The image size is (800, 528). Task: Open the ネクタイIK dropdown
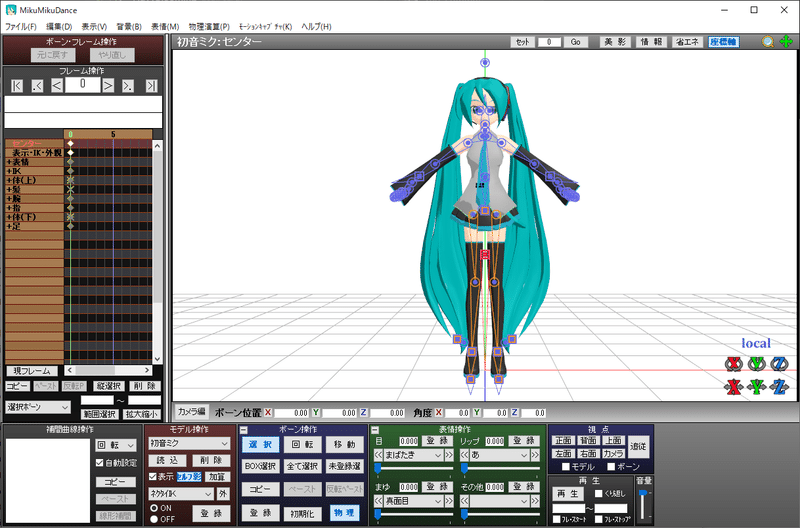click(181, 494)
